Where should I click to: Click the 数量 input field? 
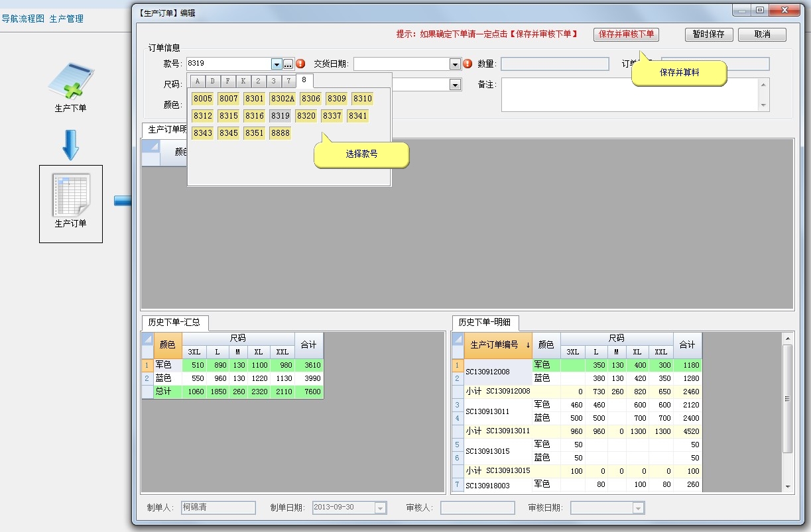pyautogui.click(x=554, y=64)
